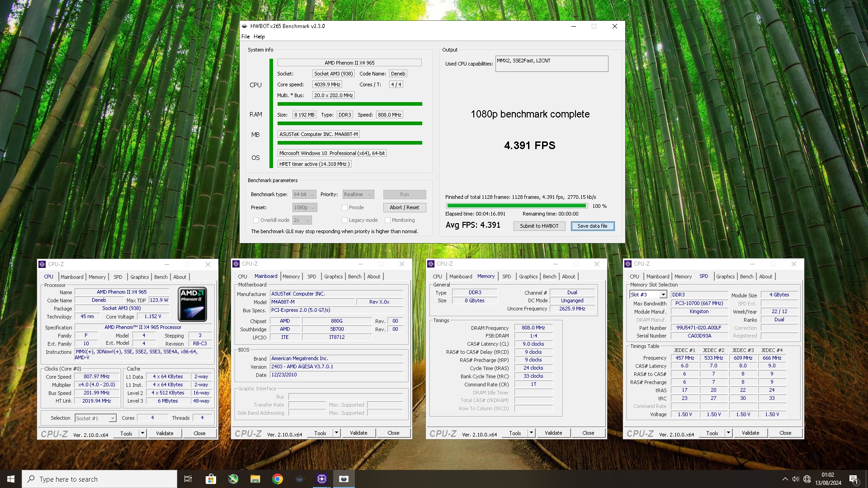Open the notification center icon

(854, 479)
